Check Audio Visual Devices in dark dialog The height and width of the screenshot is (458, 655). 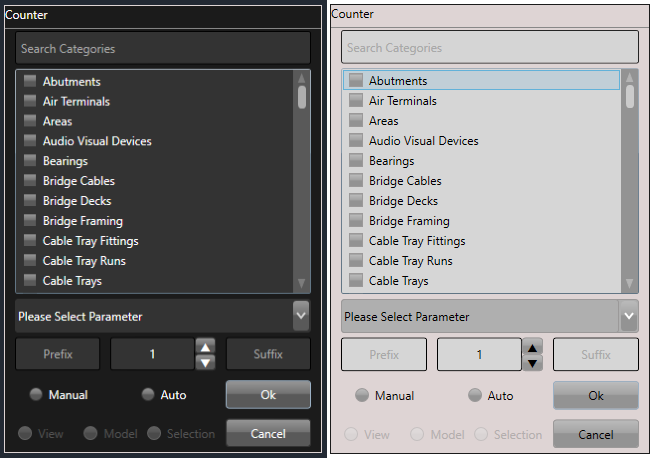click(30, 141)
